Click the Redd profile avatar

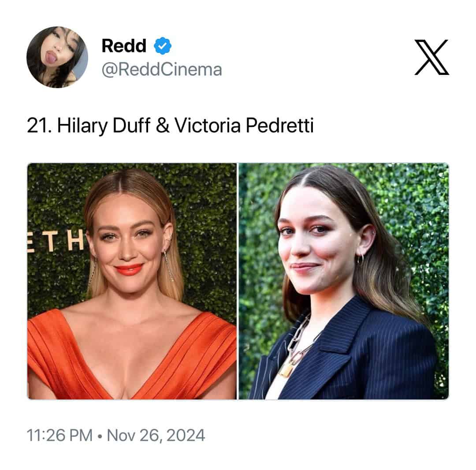pyautogui.click(x=57, y=57)
